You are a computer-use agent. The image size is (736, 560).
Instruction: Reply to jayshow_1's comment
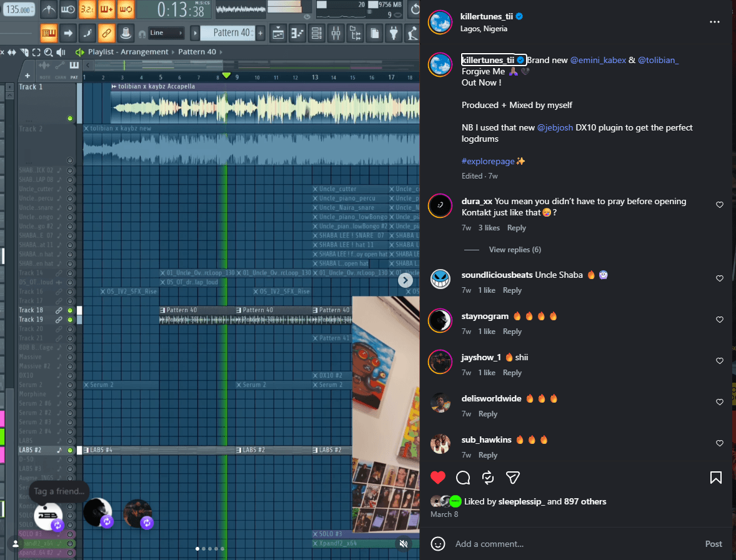[x=512, y=372]
